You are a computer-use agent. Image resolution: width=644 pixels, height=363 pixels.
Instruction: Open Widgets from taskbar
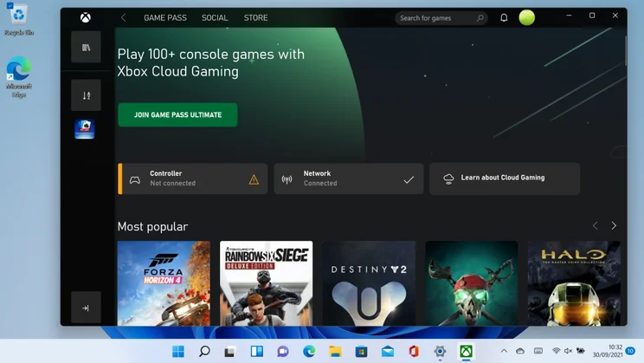click(x=257, y=352)
